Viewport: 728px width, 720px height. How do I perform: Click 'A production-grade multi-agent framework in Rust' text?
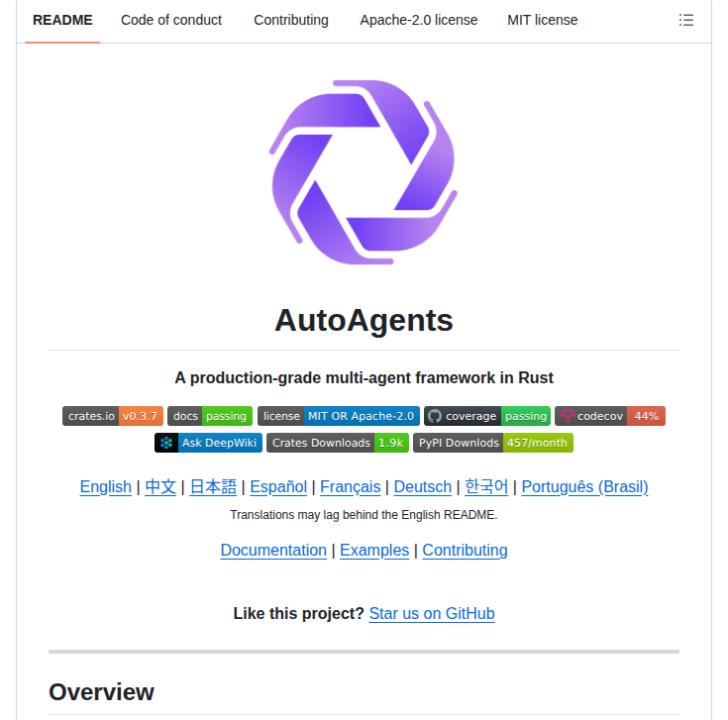pos(364,378)
